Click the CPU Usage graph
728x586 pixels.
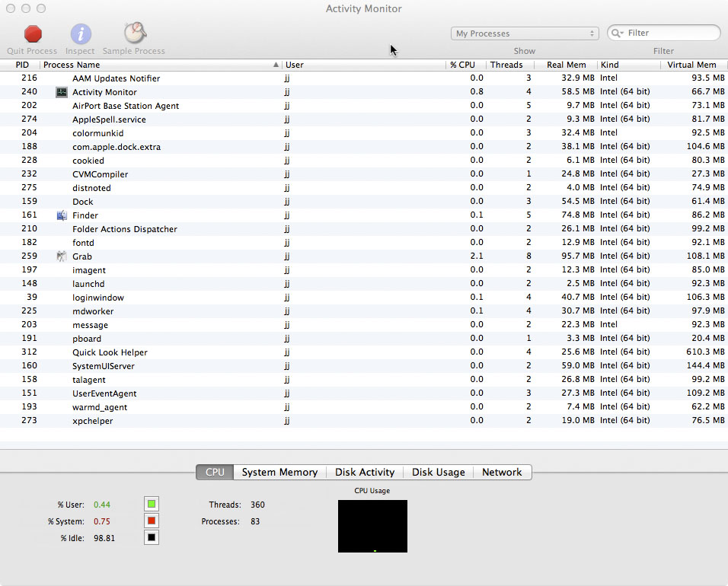tap(373, 526)
